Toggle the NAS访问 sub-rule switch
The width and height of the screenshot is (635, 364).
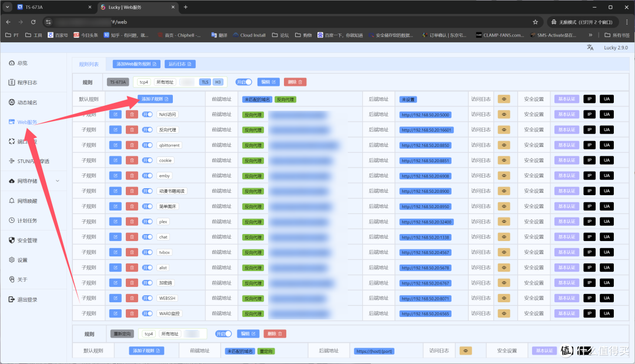pos(148,115)
